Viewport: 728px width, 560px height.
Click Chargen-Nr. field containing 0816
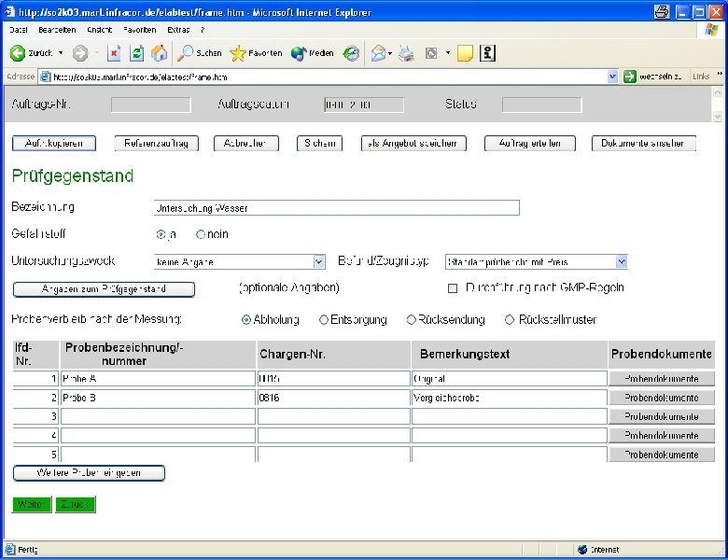334,398
